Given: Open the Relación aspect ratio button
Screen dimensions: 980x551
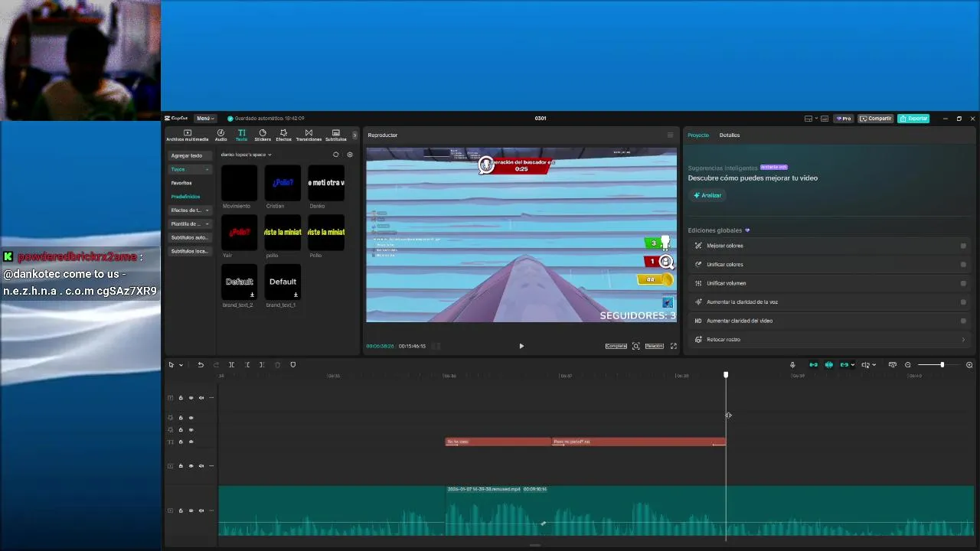Looking at the screenshot, I should (x=655, y=346).
